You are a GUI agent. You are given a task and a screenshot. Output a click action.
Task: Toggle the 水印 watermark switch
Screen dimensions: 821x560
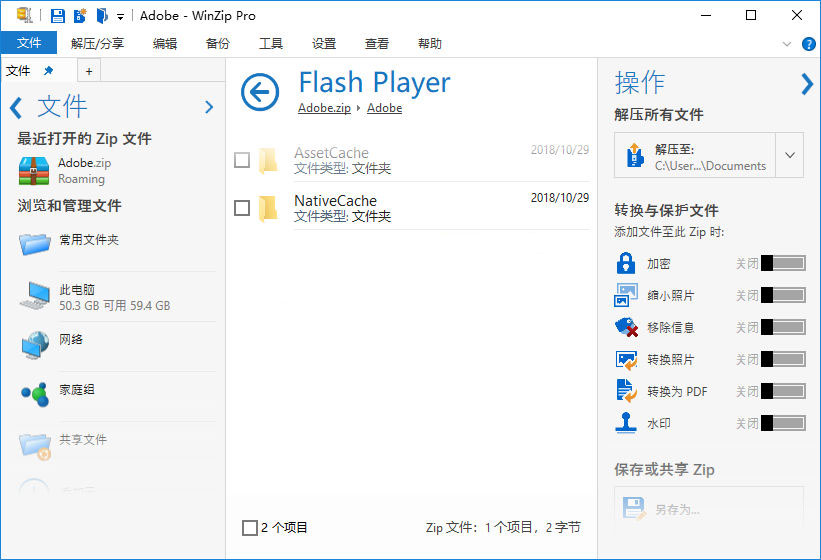[783, 423]
